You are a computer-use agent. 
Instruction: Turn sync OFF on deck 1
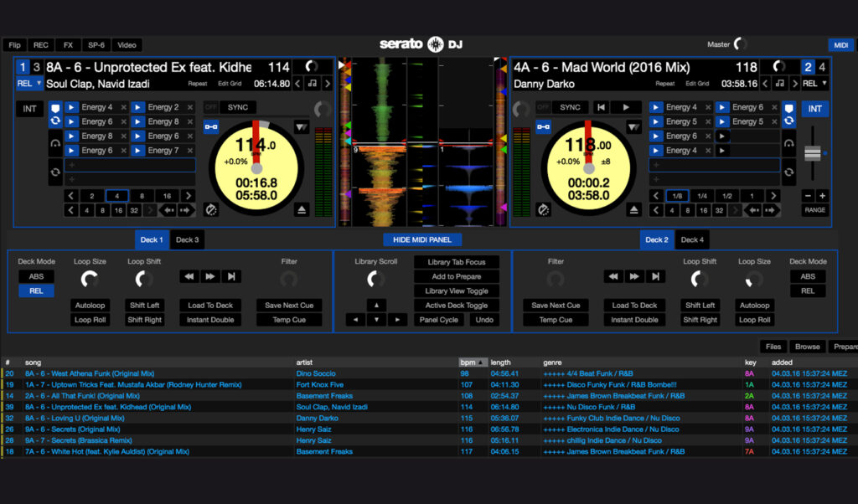(211, 108)
